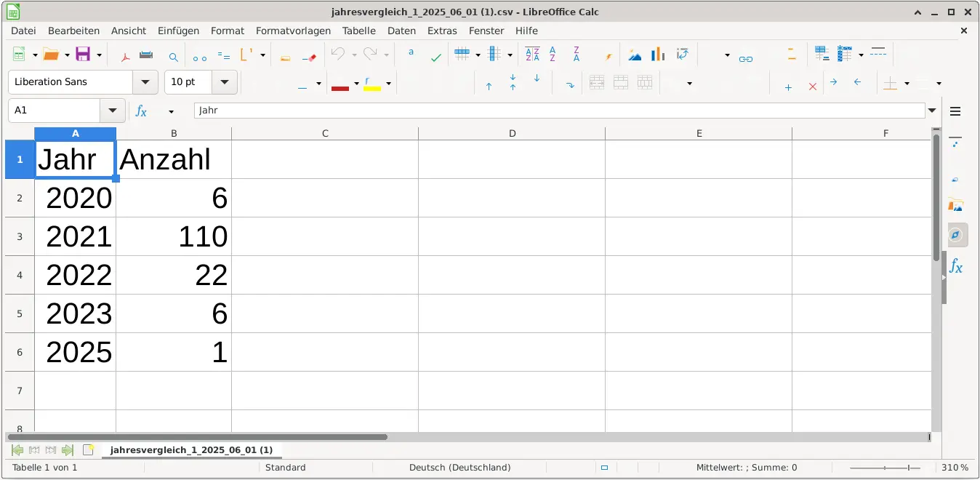Click the blue plus insert cells icon
The width and height of the screenshot is (980, 480).
[788, 86]
